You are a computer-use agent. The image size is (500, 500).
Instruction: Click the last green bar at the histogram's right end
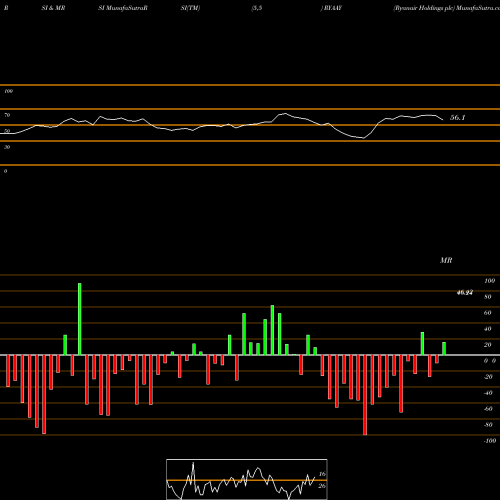(444, 348)
